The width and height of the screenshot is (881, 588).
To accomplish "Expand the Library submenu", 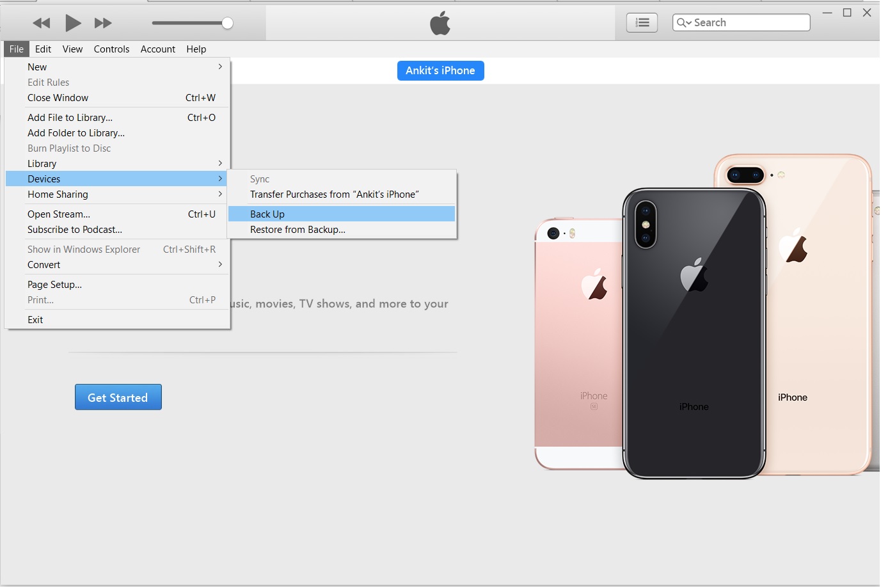I will click(118, 164).
